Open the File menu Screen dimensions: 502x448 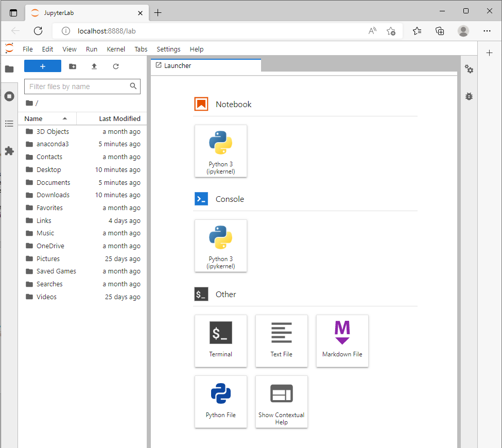27,49
